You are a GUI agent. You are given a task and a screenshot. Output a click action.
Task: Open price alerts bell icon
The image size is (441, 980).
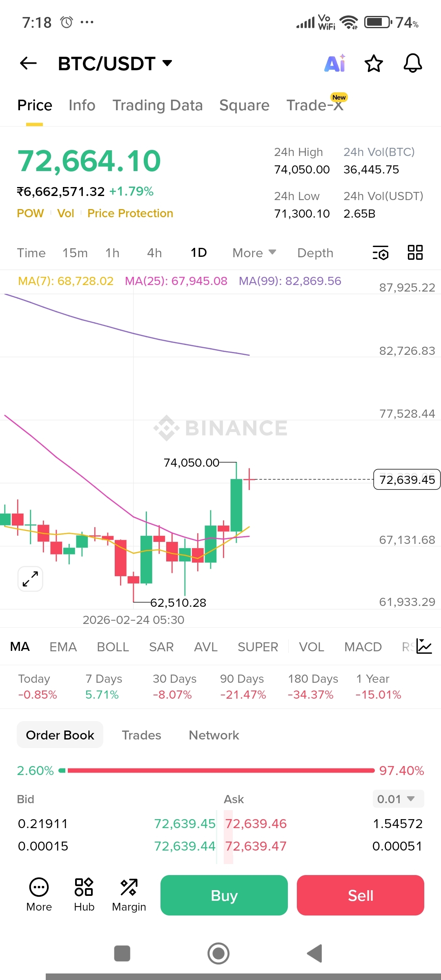(413, 63)
